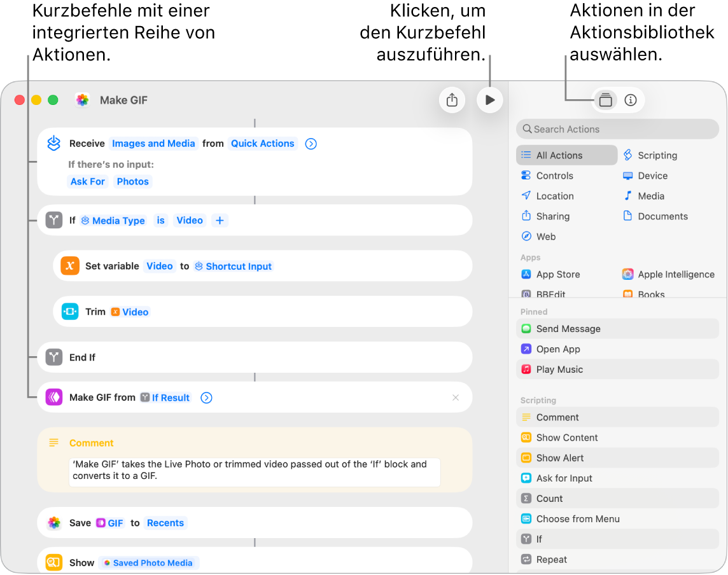
Task: Change the 'is' condition selector
Action: pos(160,221)
